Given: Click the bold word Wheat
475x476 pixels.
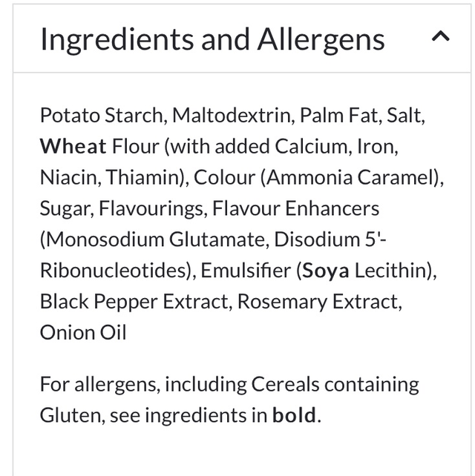Looking at the screenshot, I should point(73,147).
